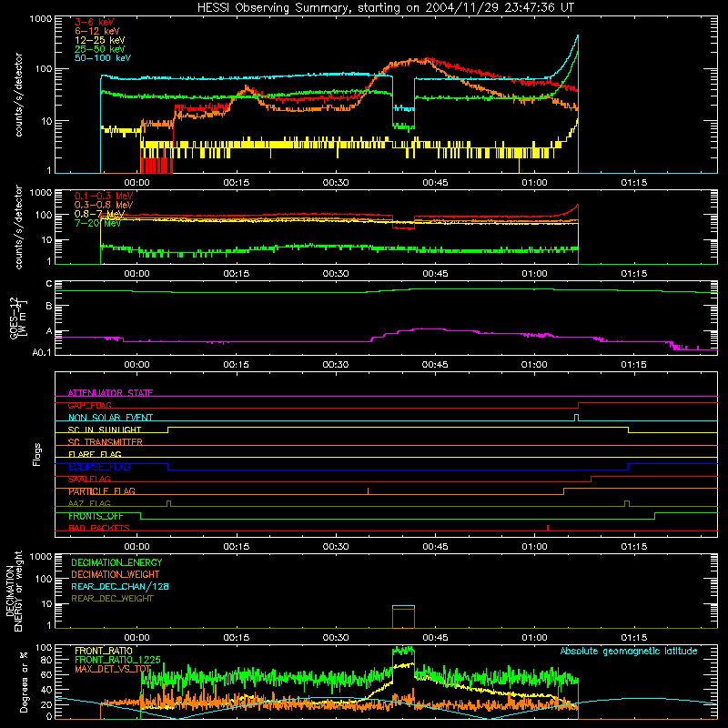Select the SC_TRANSMITTER flag label
Image resolution: width=728 pixels, height=728 pixels.
(x=105, y=442)
